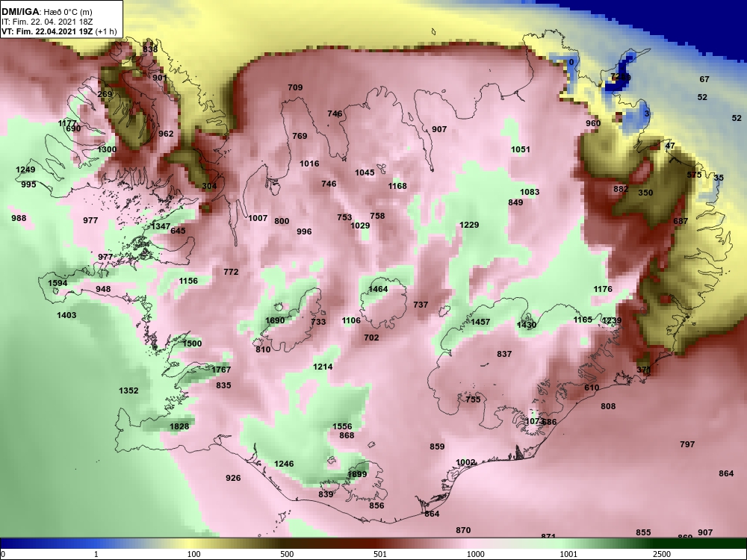Select the 1002 value on the south coast
Image resolution: width=747 pixels, height=560 pixels.
[465, 462]
